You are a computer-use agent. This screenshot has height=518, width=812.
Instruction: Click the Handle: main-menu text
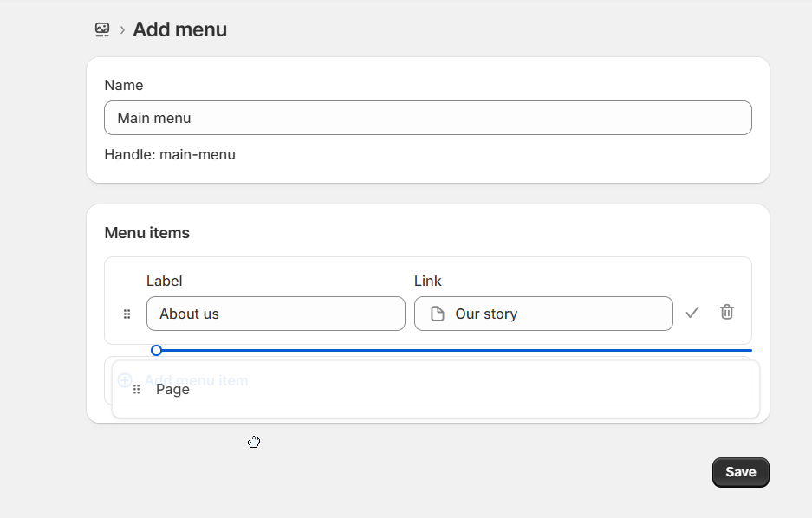pos(170,155)
